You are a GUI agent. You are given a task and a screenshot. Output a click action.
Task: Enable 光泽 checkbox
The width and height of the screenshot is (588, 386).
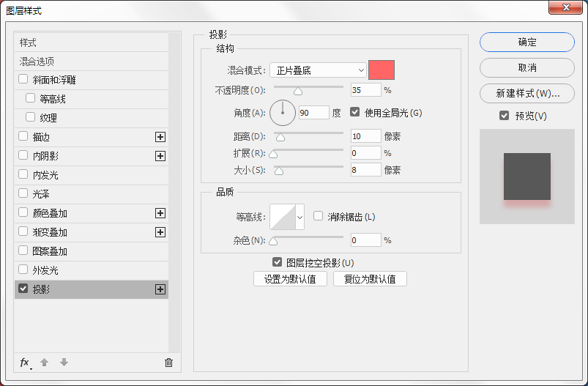coord(23,193)
